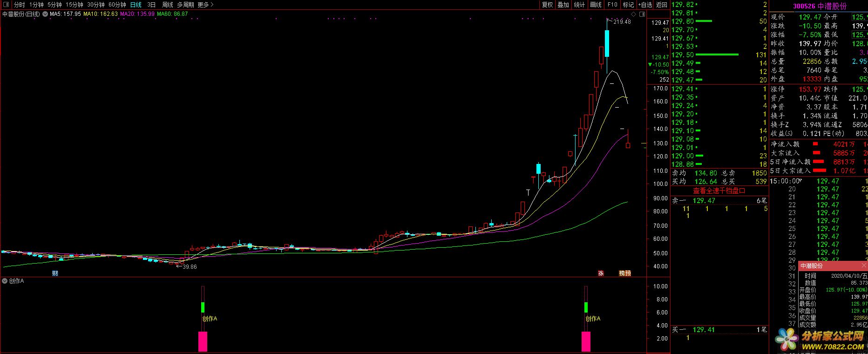Click the 39.86 low price annotation

190,266
